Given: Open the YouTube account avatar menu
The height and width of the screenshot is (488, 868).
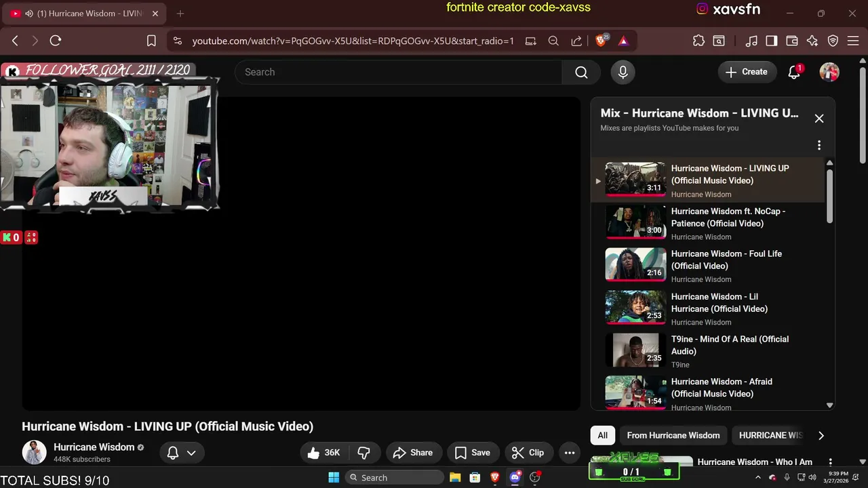Looking at the screenshot, I should pos(829,72).
